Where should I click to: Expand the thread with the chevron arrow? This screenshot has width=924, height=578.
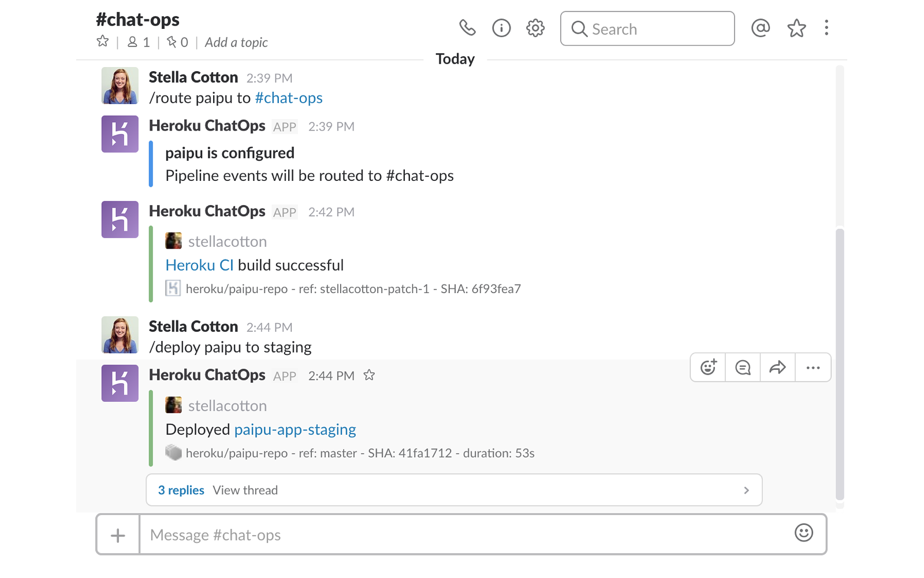746,490
